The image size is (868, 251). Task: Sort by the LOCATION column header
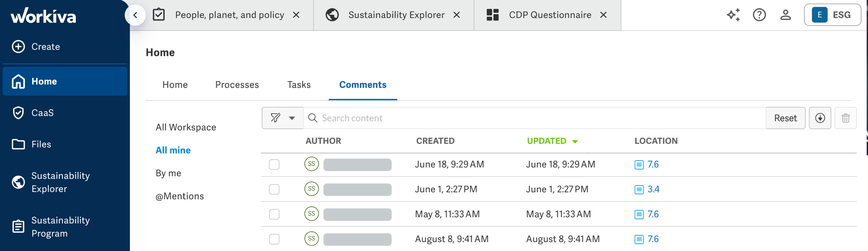point(656,141)
